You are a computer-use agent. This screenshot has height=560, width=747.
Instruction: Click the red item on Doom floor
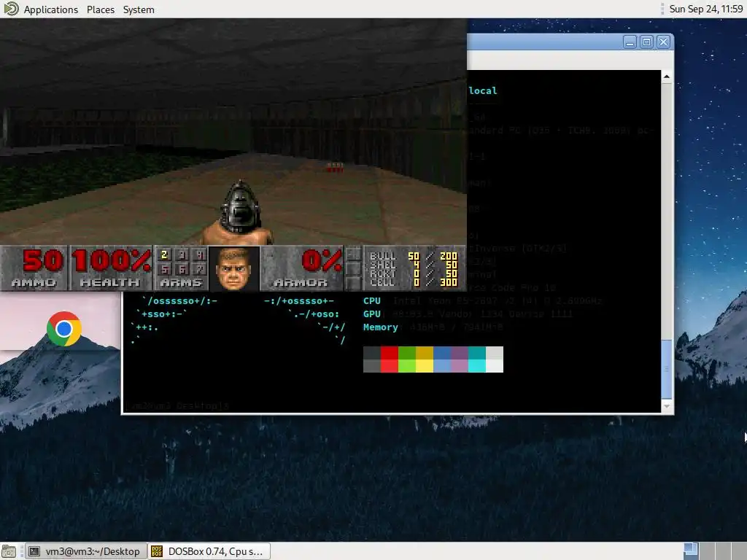coord(335,167)
